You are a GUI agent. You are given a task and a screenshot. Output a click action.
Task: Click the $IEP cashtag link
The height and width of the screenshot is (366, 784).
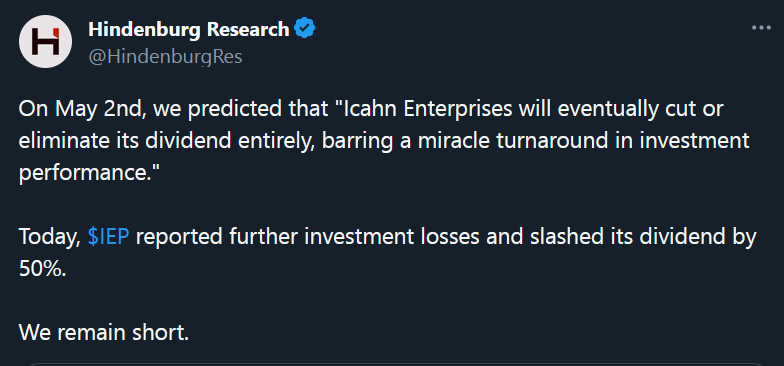[x=108, y=237]
